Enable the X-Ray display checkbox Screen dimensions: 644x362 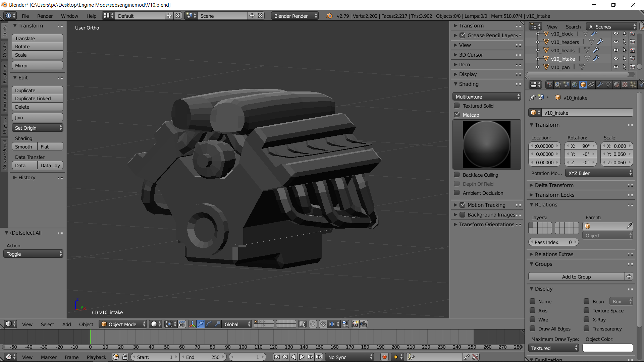587,320
